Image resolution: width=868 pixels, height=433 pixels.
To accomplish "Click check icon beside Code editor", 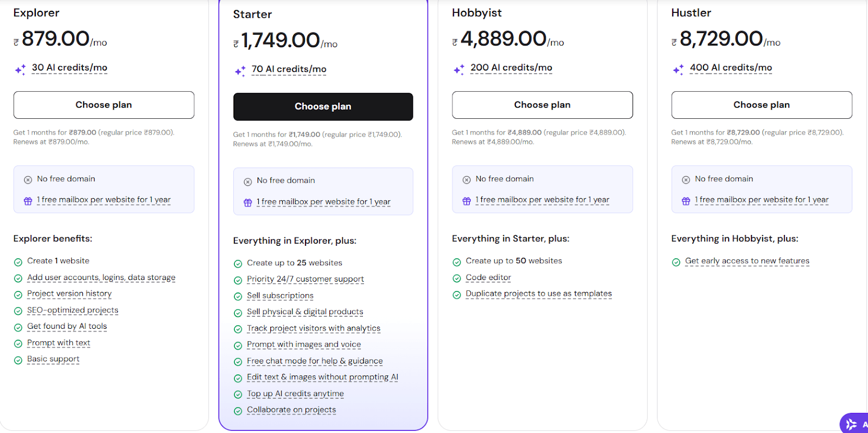I will pyautogui.click(x=457, y=278).
